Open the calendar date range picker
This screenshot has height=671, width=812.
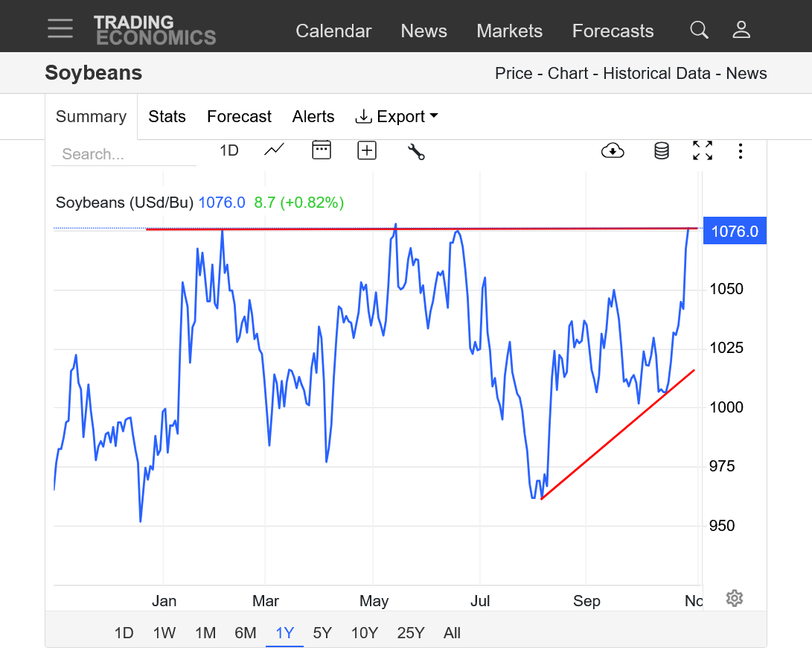tap(321, 150)
